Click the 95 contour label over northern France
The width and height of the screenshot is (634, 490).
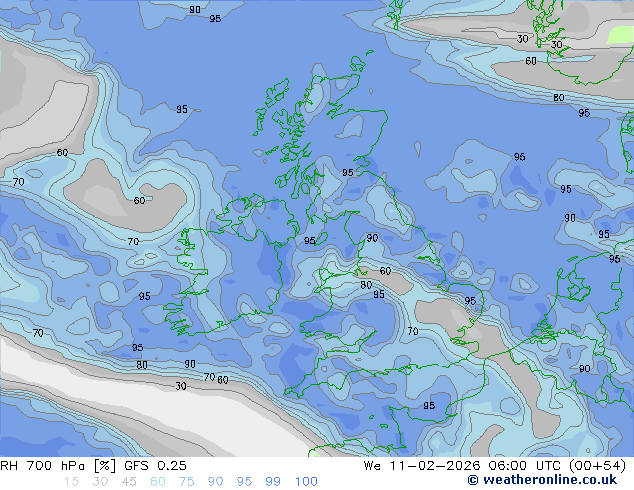tap(429, 406)
